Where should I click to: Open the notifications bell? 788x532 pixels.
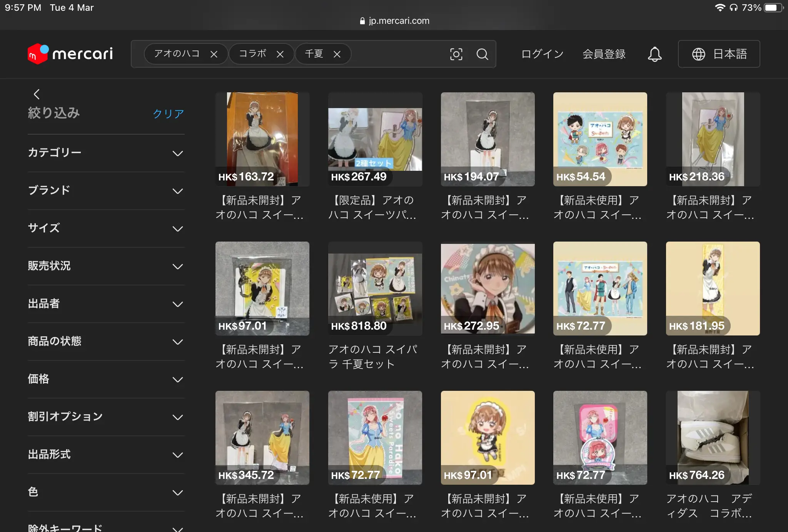[x=654, y=54]
